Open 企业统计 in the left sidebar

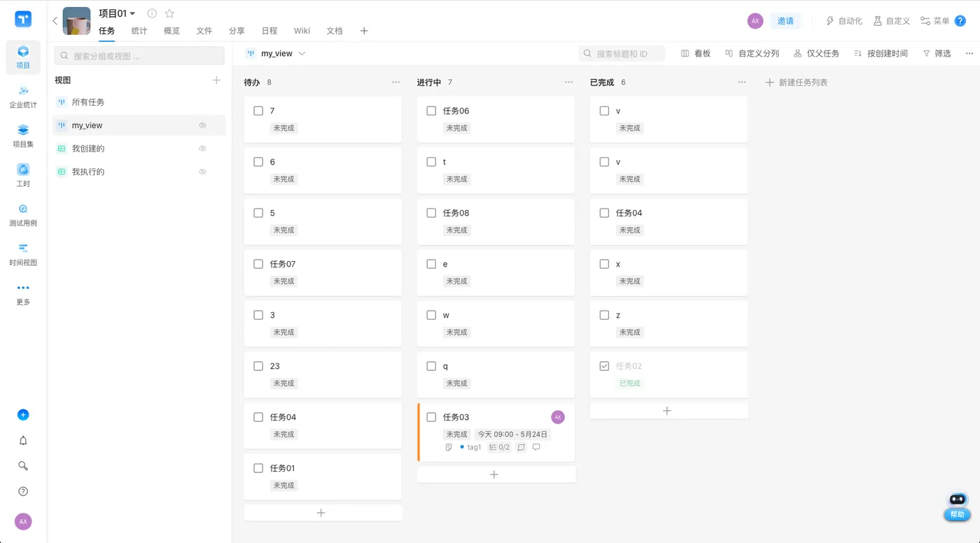23,97
